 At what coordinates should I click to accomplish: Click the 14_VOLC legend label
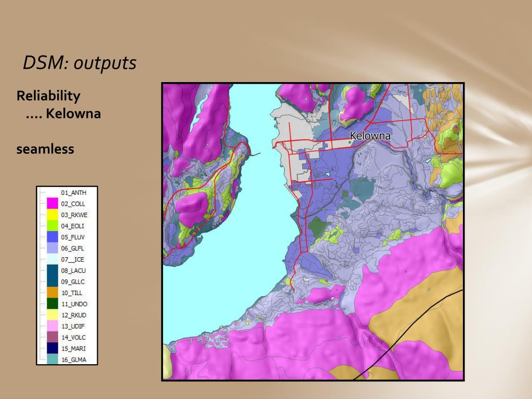74,338
